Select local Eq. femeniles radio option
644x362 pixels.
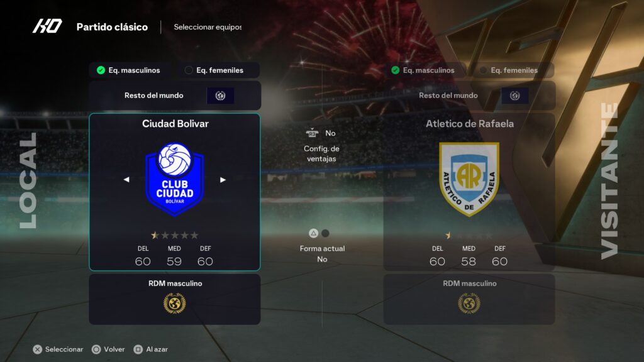point(216,70)
